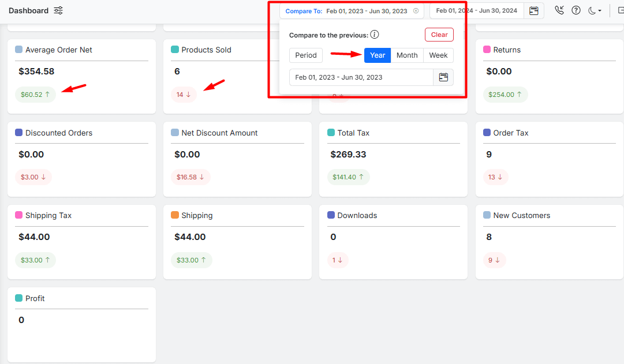Click the Dashboard title in header

(x=28, y=11)
